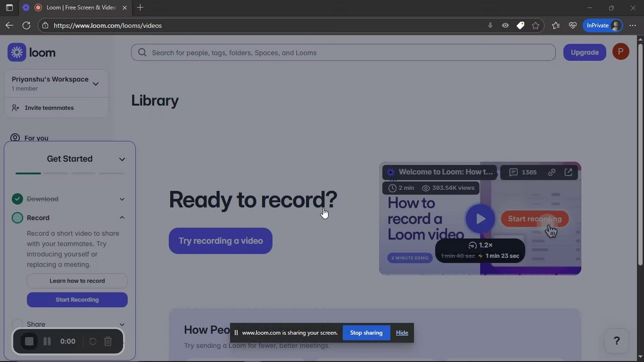Screen dimensions: 644x362
Task: Open the browser settings and more menu
Action: [633, 25]
